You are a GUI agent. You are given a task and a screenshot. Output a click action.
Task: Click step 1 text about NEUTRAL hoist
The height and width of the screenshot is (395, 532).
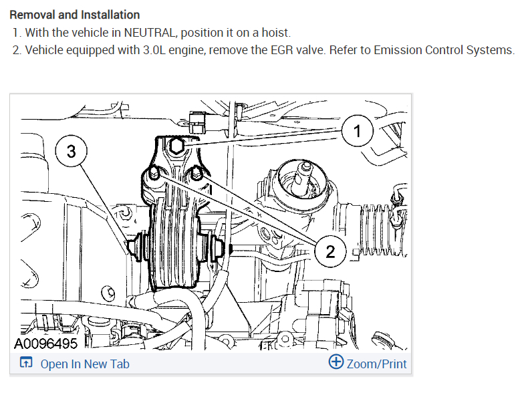point(151,33)
